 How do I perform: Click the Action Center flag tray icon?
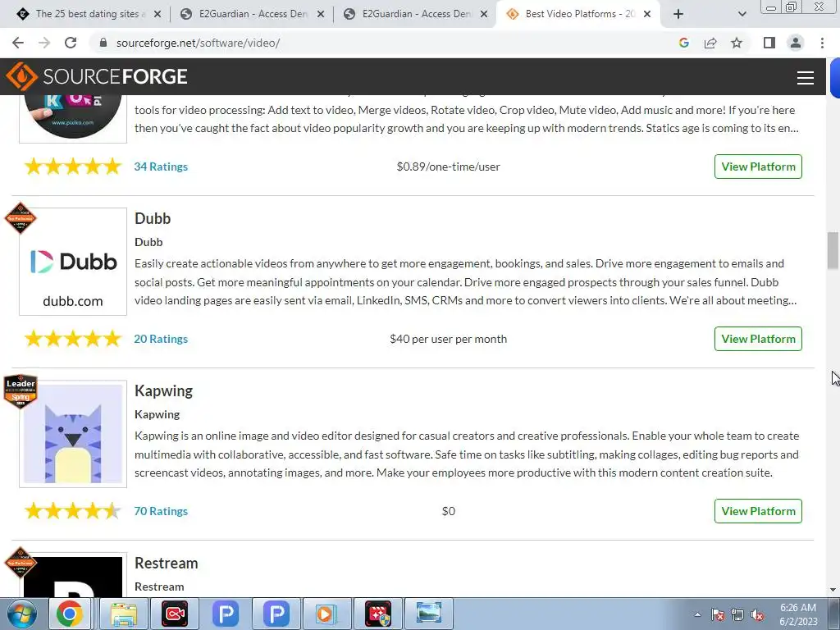point(718,614)
